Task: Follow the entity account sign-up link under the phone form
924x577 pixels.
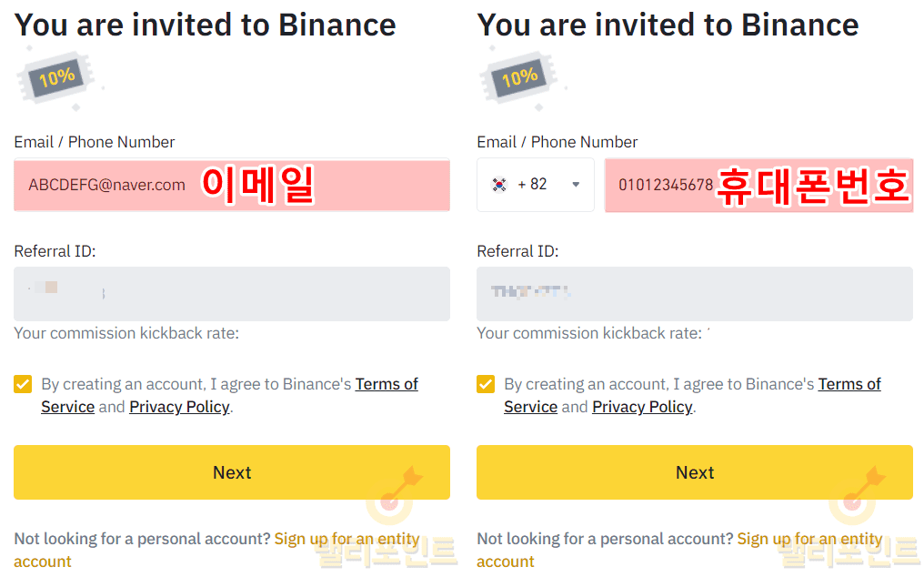Action: (x=809, y=539)
